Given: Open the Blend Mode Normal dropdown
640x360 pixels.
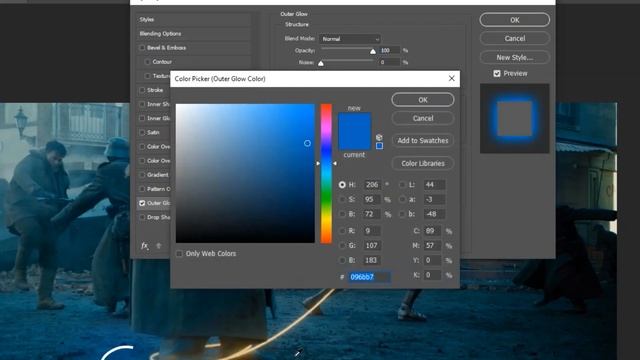Looking at the screenshot, I should tap(350, 39).
